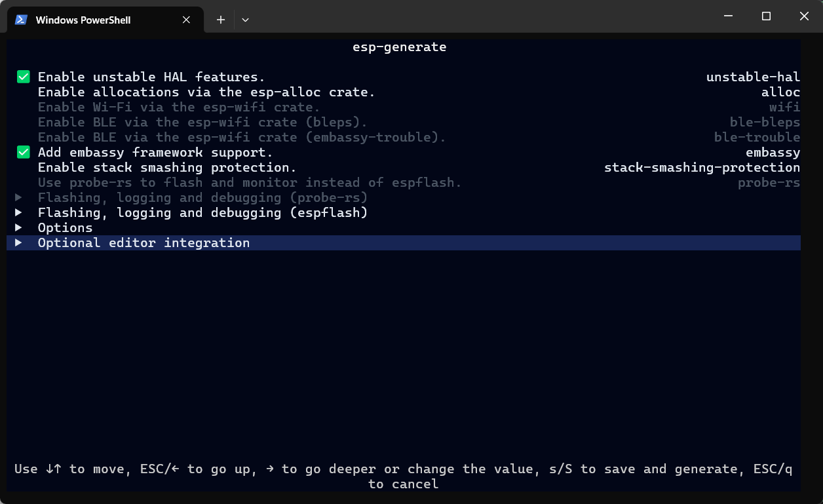Close the Windows PowerShell tab
The height and width of the screenshot is (504, 823).
(x=187, y=20)
